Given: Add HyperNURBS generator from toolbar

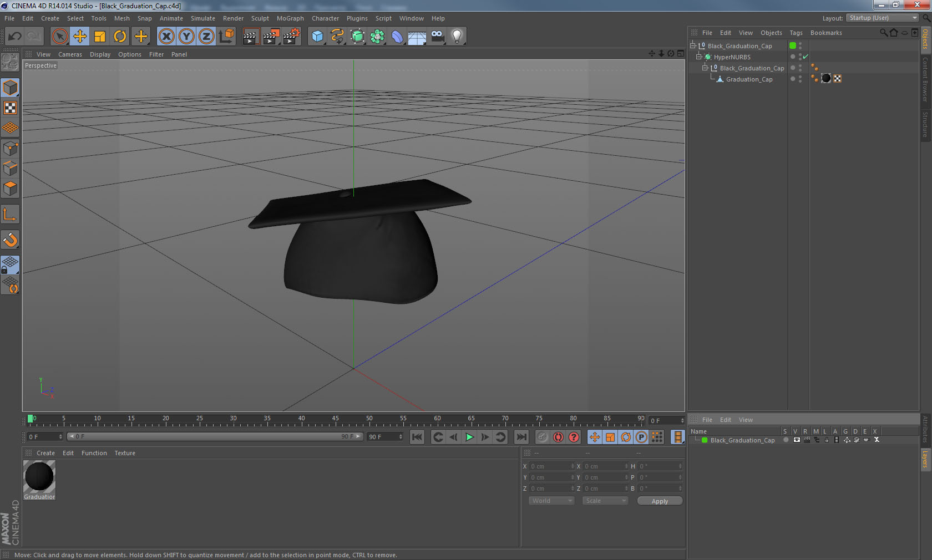Looking at the screenshot, I should click(357, 37).
